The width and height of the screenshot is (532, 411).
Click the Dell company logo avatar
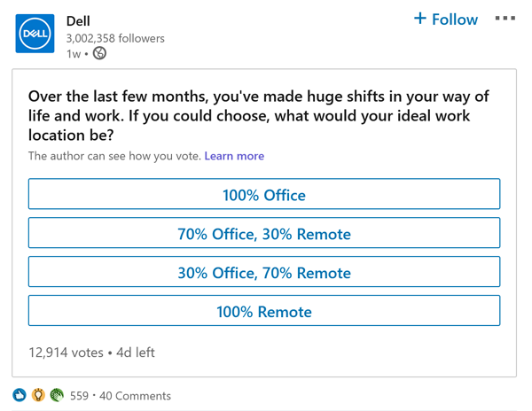pos(35,34)
